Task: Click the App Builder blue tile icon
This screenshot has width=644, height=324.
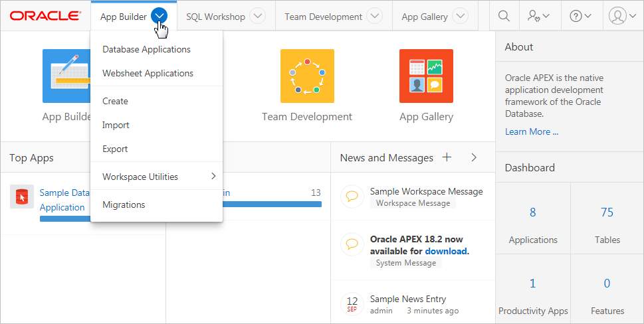Action: click(x=66, y=76)
